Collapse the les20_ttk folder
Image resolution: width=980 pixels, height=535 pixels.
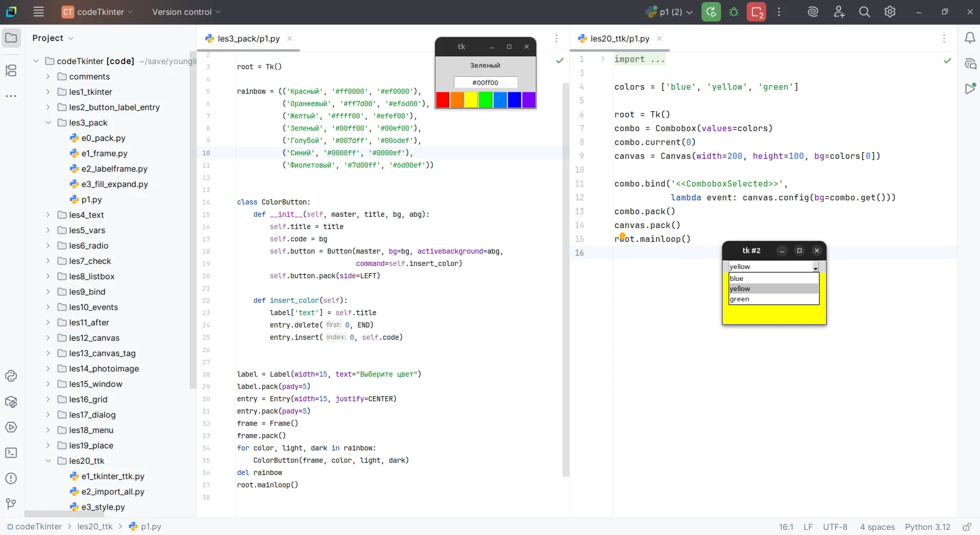48,461
